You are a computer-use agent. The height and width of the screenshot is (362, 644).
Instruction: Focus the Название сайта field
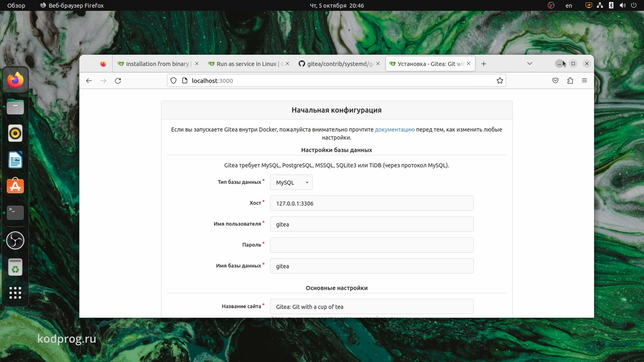(372, 307)
